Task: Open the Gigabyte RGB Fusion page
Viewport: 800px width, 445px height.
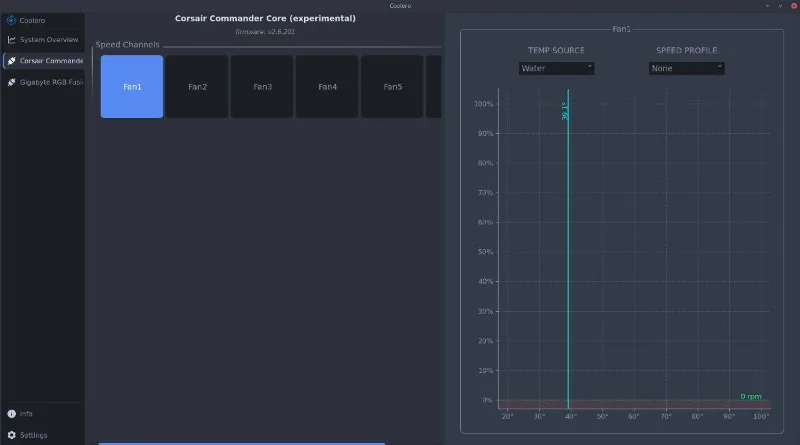Action: (x=43, y=82)
